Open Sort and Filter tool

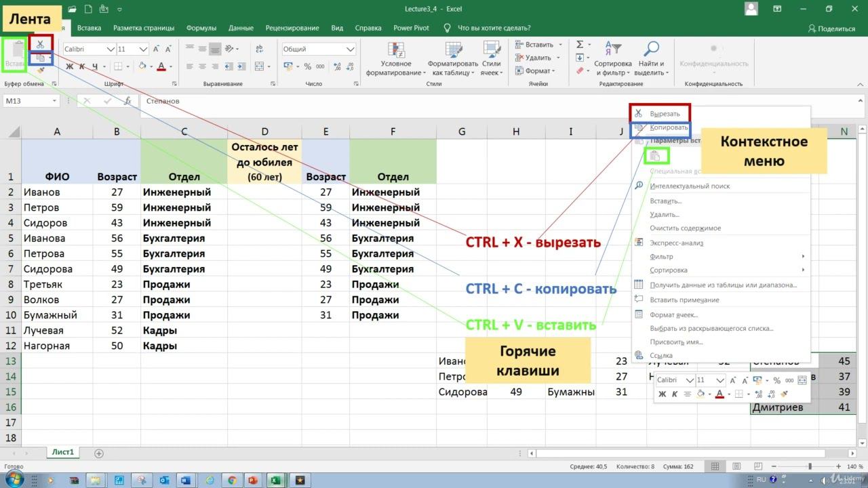point(612,60)
